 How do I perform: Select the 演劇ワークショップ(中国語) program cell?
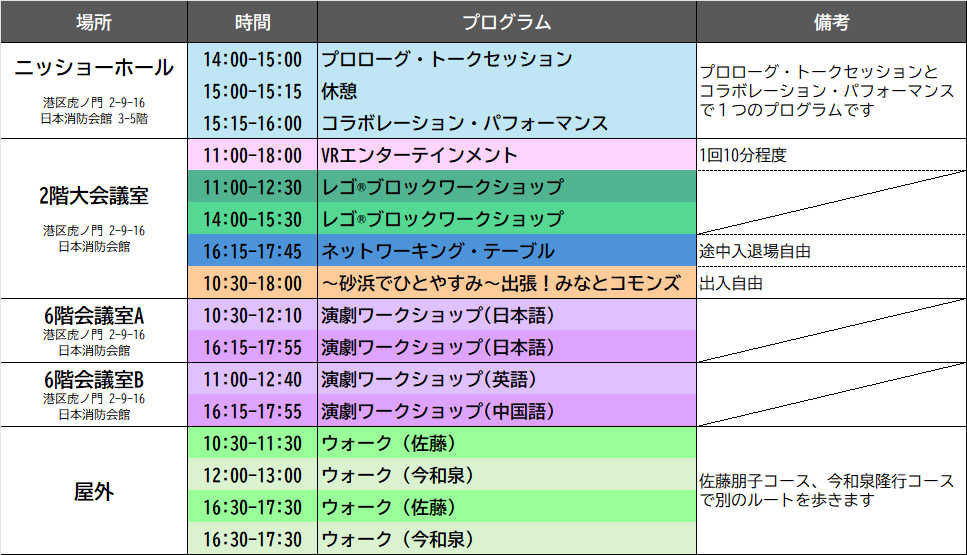pyautogui.click(x=506, y=411)
